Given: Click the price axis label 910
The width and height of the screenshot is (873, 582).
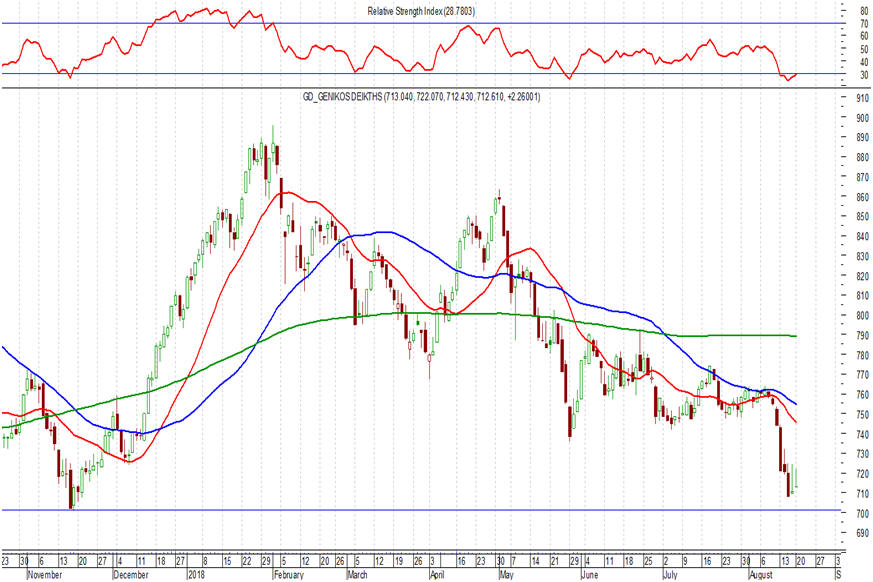Looking at the screenshot, I should [x=862, y=99].
